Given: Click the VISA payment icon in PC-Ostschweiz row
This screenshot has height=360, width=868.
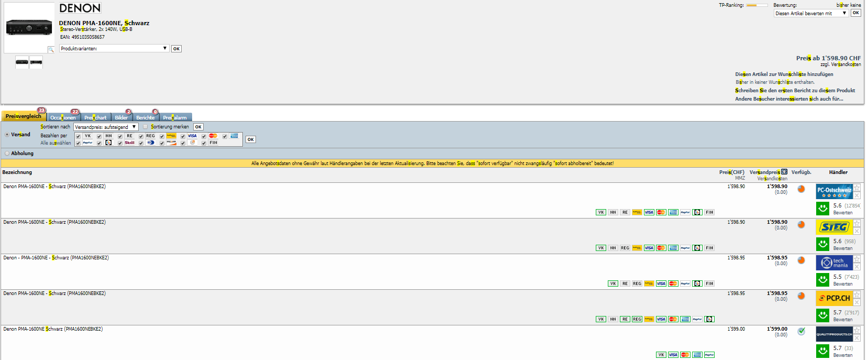Looking at the screenshot, I should tap(649, 212).
